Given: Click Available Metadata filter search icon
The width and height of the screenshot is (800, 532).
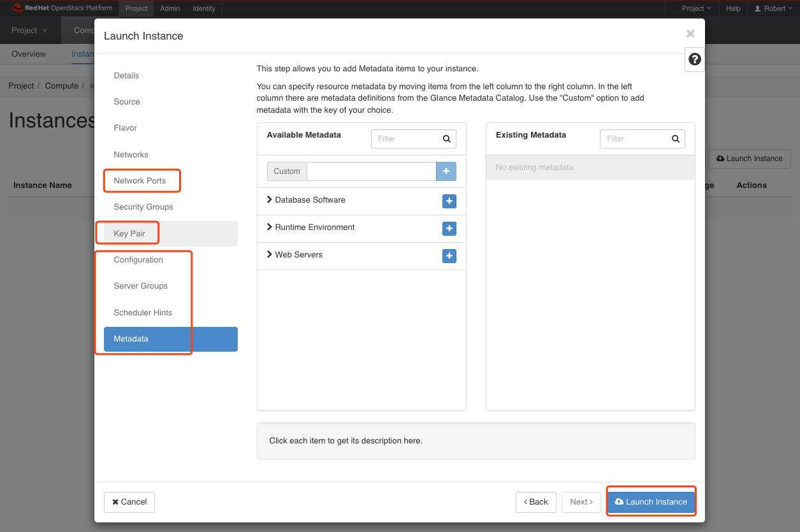Looking at the screenshot, I should tap(447, 139).
